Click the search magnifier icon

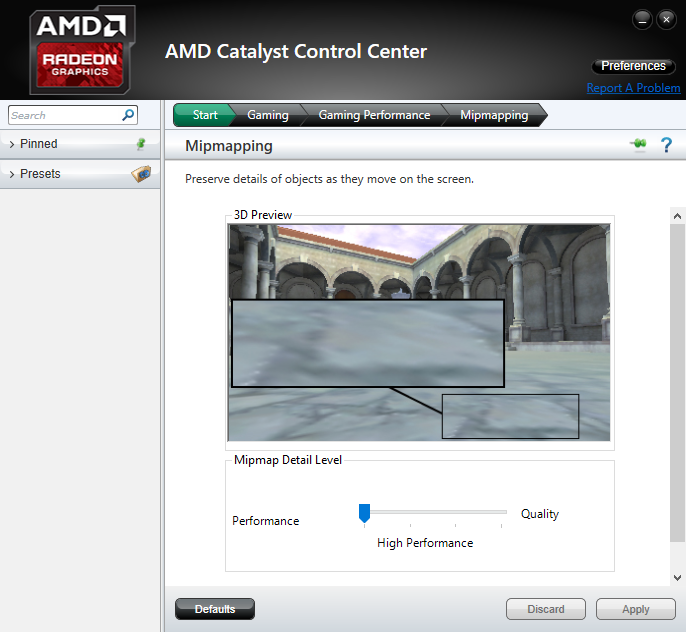click(128, 115)
